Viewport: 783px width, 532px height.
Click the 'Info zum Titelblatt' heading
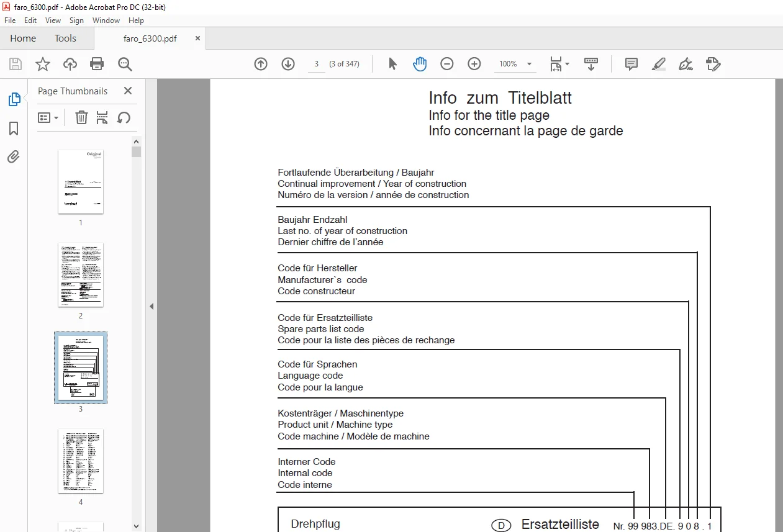[x=500, y=97]
